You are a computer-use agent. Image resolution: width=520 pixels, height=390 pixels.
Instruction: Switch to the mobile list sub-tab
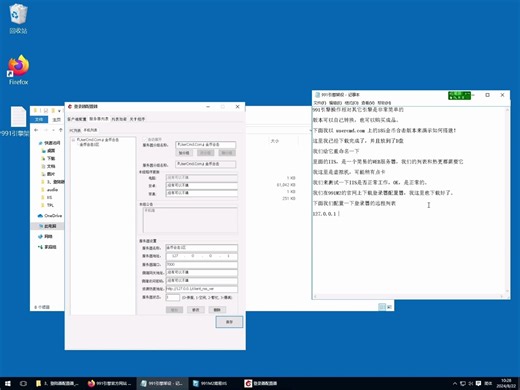(90, 130)
